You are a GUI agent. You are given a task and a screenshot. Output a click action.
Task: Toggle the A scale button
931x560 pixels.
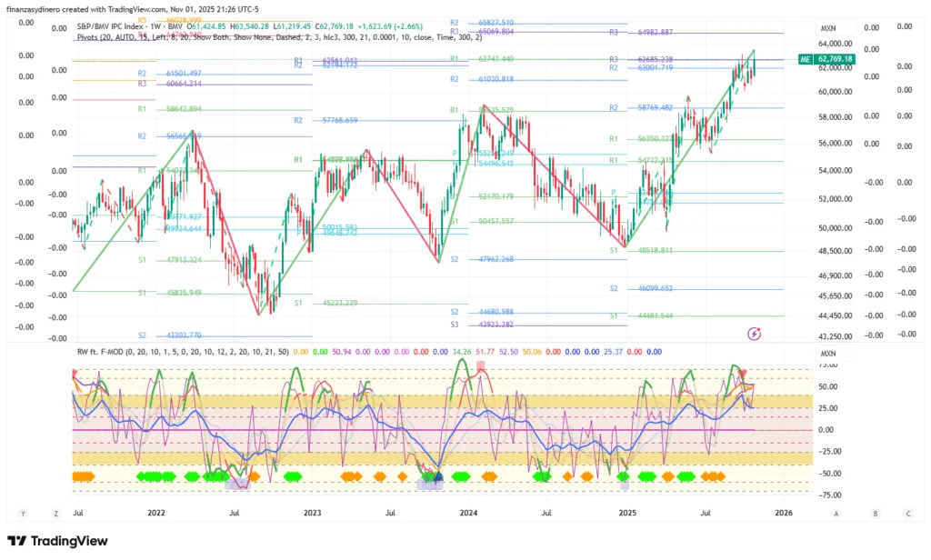pos(836,514)
